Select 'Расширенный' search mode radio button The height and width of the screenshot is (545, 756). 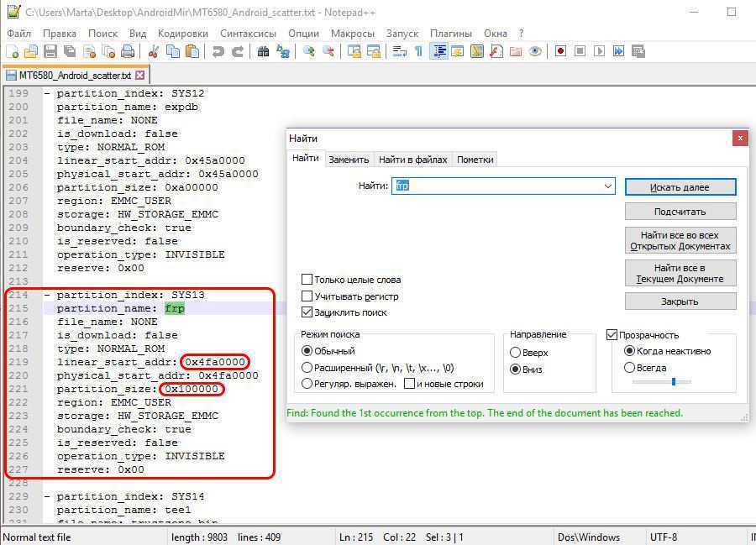(307, 368)
